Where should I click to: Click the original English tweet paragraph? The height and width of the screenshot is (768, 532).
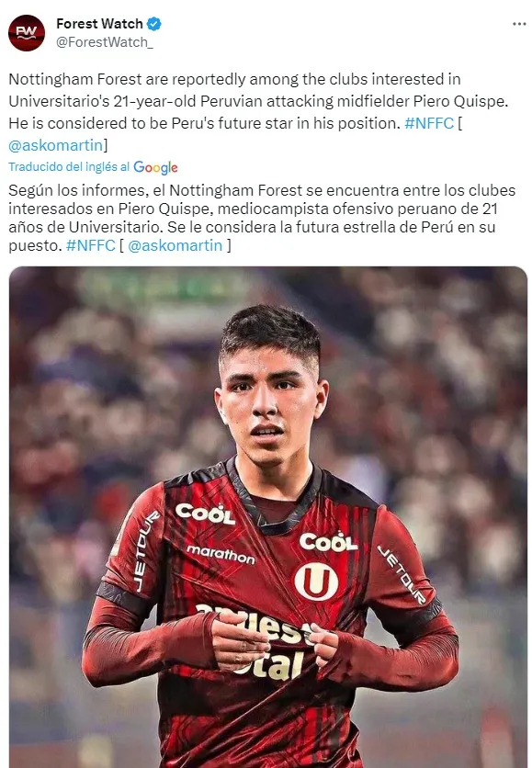[259, 112]
